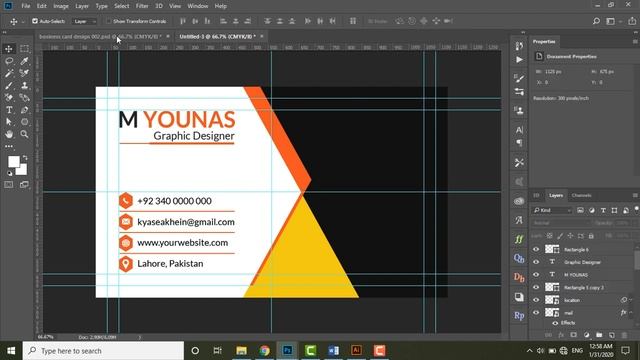Enable Show Transform Controls checkbox

[108, 21]
